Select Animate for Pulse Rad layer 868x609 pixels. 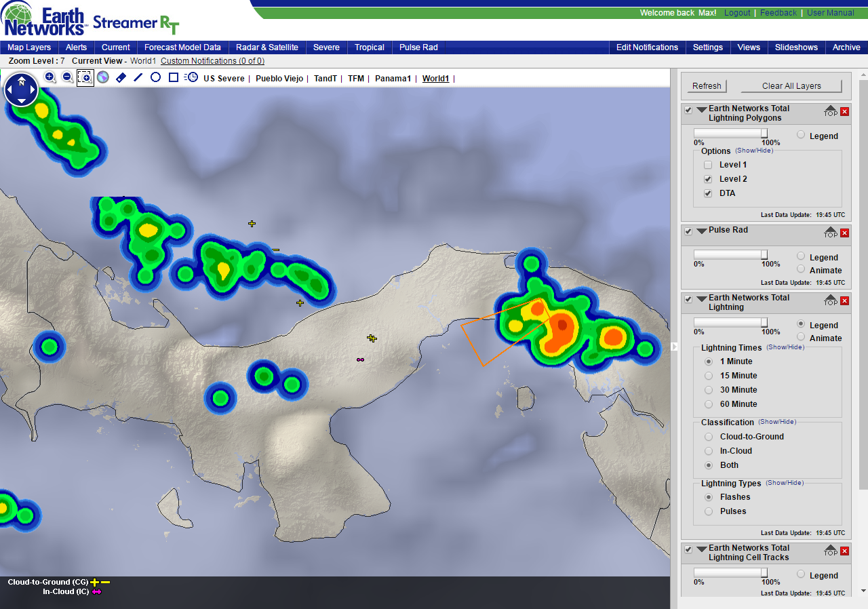point(801,269)
